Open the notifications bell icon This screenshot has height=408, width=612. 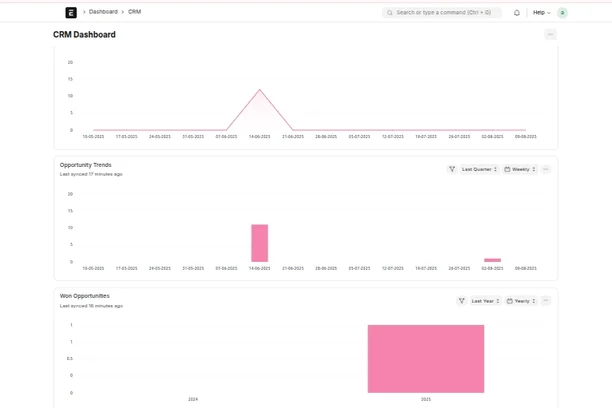tap(517, 13)
